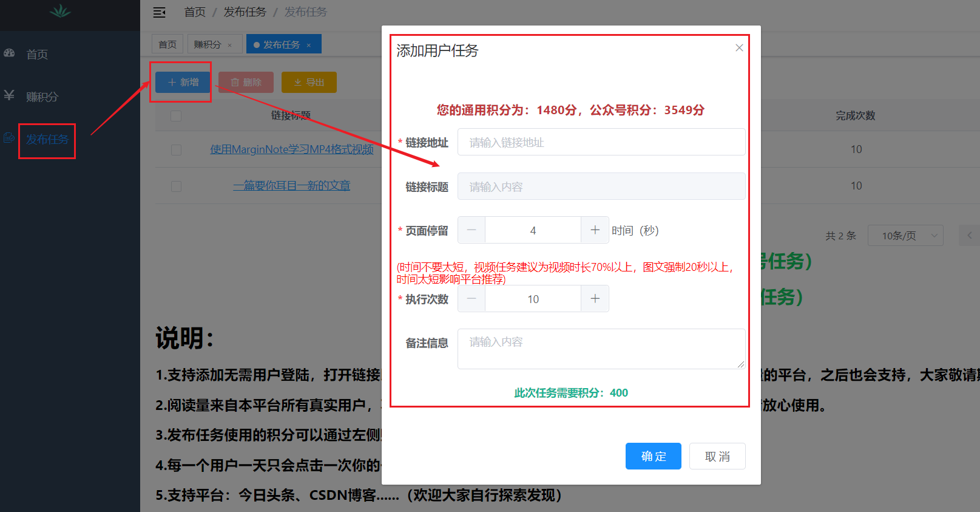Grab the 备注信息 textarea resize handle
Viewport: 980px width, 512px height.
coord(741,364)
